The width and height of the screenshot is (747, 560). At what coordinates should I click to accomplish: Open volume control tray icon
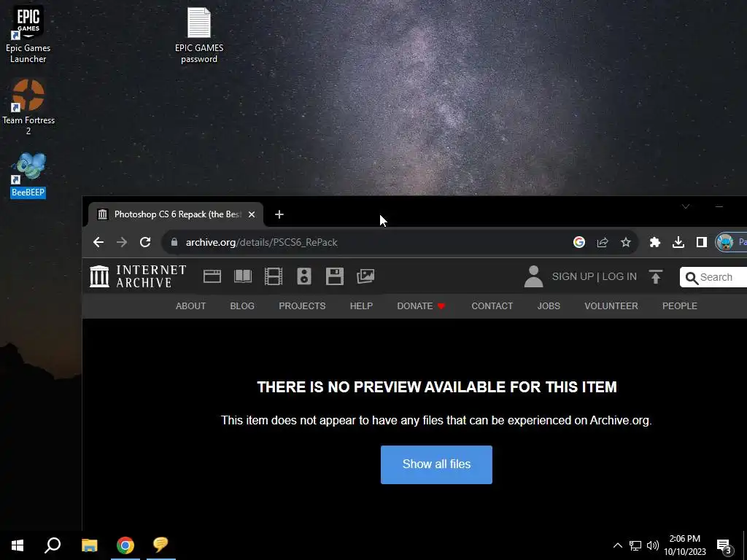[653, 545]
